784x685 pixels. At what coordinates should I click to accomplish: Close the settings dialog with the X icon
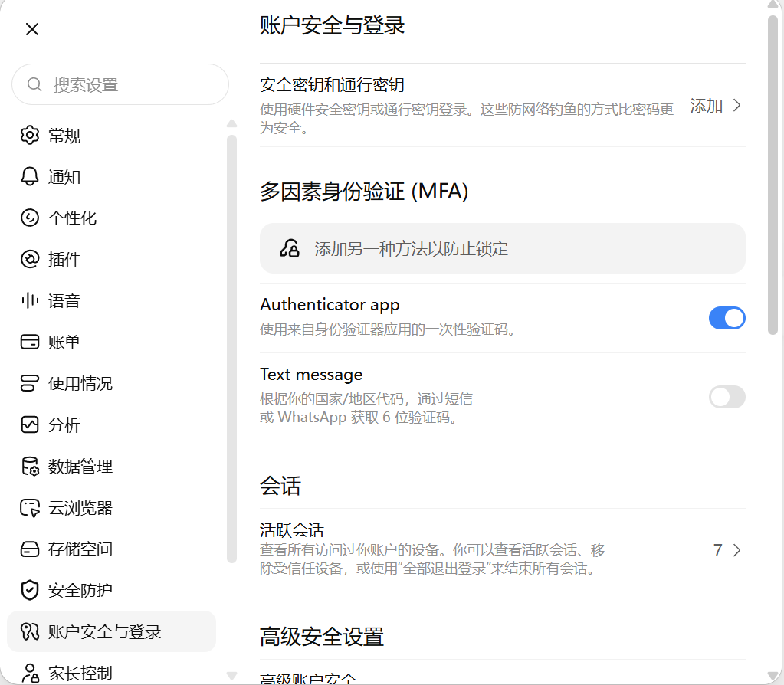click(x=32, y=29)
